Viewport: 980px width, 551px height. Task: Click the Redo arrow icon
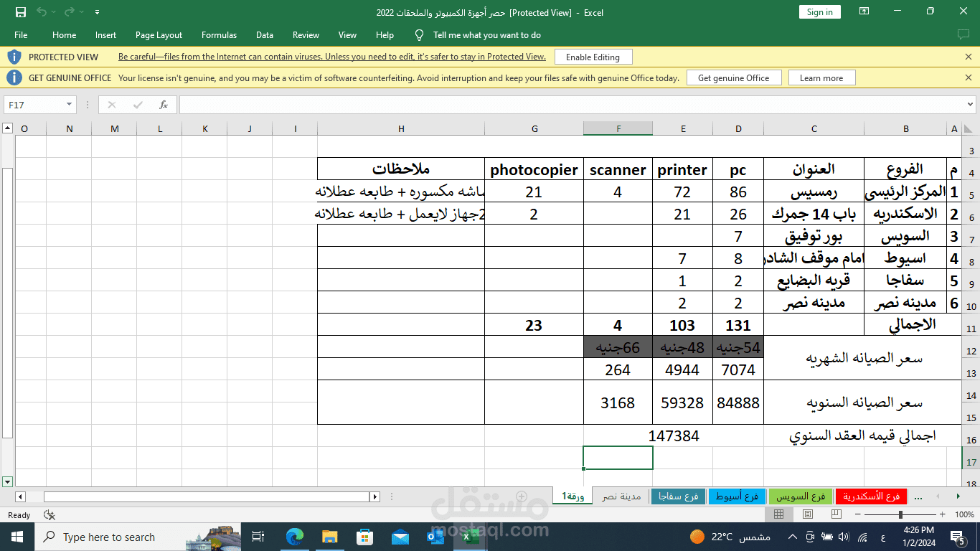click(x=69, y=12)
